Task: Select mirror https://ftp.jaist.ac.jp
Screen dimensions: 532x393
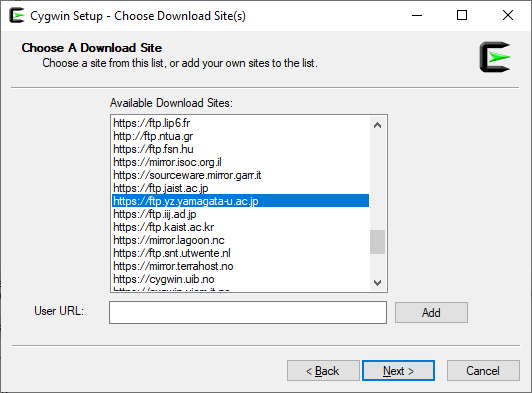Action: (x=240, y=188)
